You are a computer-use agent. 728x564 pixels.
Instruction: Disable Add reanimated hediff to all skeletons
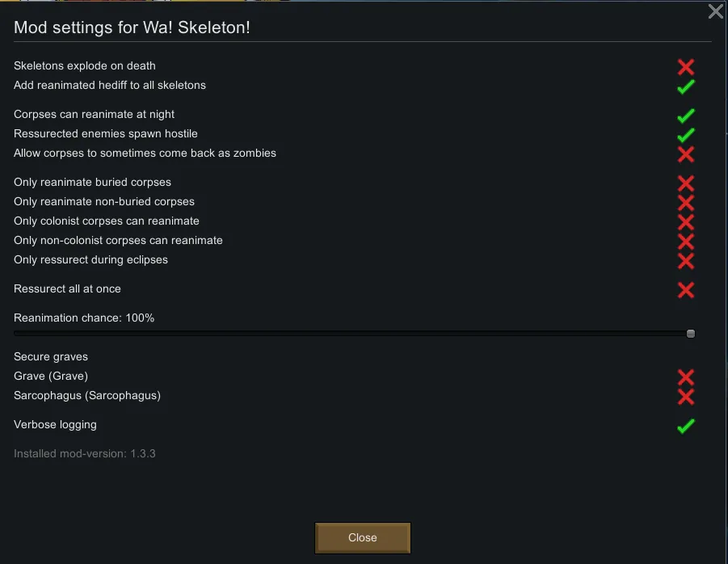point(686,86)
